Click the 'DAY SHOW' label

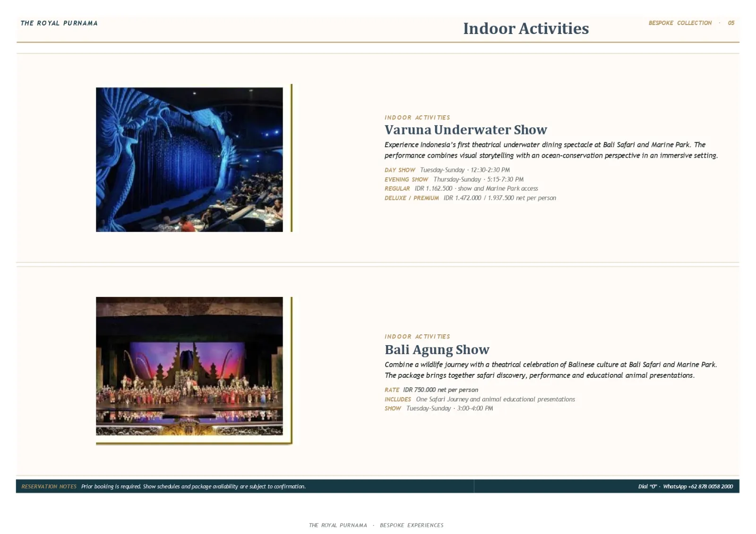coord(400,170)
